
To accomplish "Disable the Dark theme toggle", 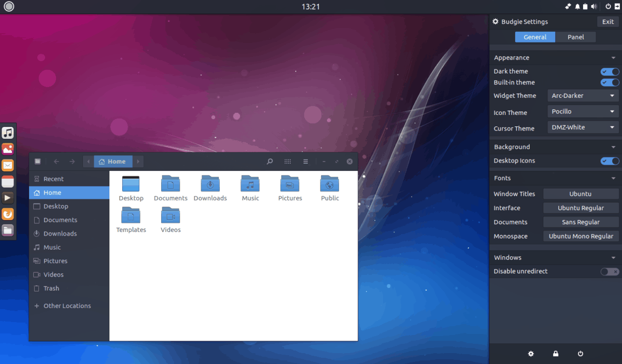I will (610, 71).
